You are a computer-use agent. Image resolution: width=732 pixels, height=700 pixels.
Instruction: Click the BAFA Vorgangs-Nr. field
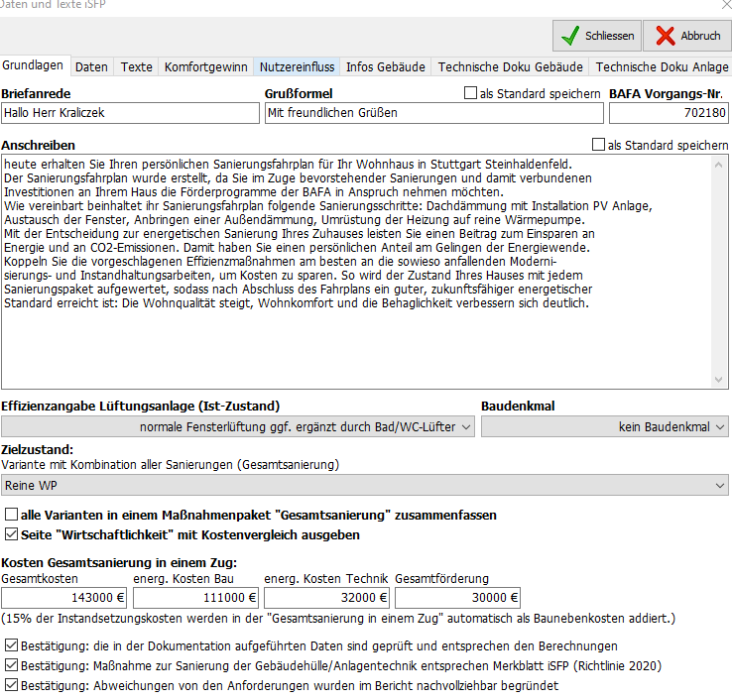click(x=668, y=113)
